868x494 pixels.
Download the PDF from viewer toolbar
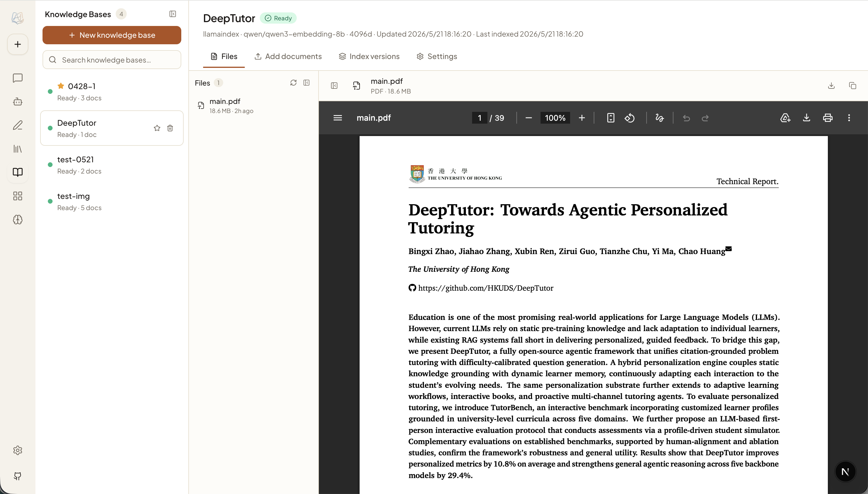click(x=807, y=118)
